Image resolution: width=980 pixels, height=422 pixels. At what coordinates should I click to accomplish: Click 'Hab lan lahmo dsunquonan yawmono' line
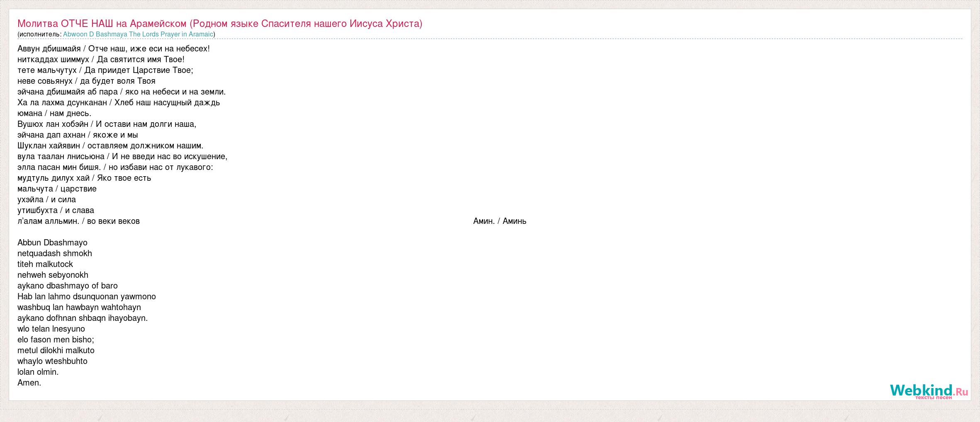click(86, 297)
